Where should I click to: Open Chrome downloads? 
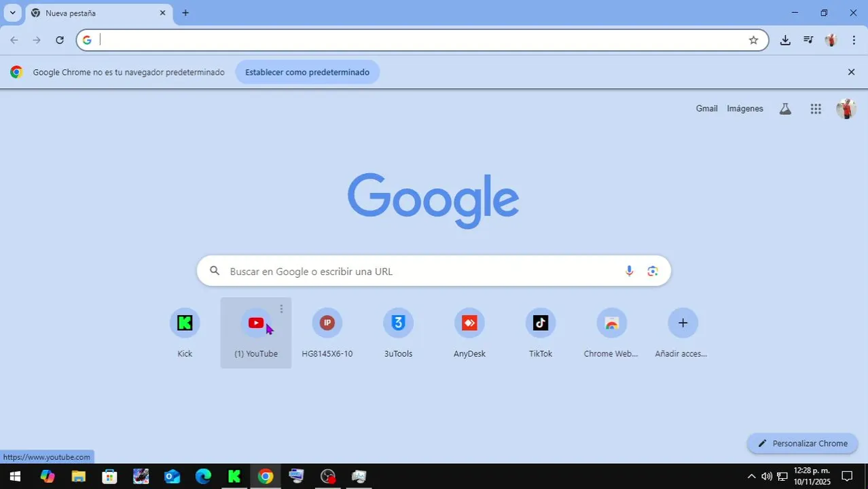click(x=785, y=40)
